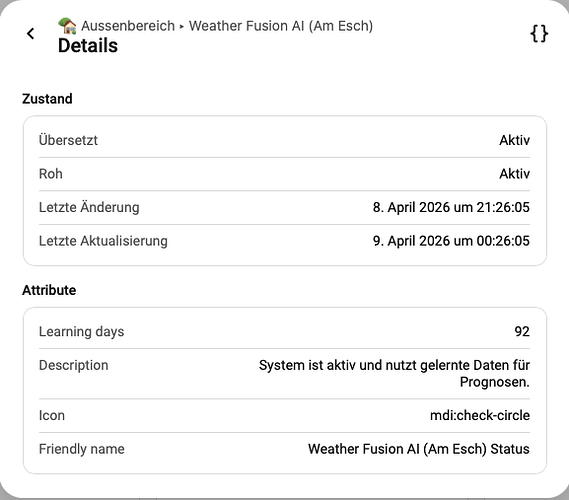The width and height of the screenshot is (569, 500).
Task: Click the mdi:check-circle icon value
Action: (x=480, y=415)
